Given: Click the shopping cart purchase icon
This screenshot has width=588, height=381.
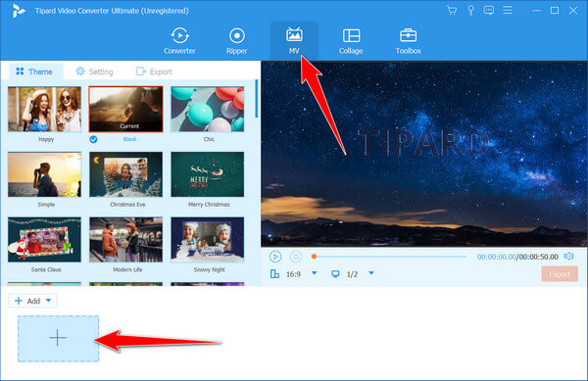Looking at the screenshot, I should tap(452, 10).
